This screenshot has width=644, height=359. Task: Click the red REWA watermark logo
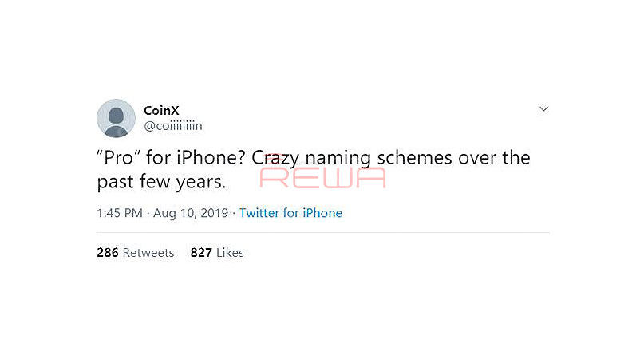click(323, 177)
